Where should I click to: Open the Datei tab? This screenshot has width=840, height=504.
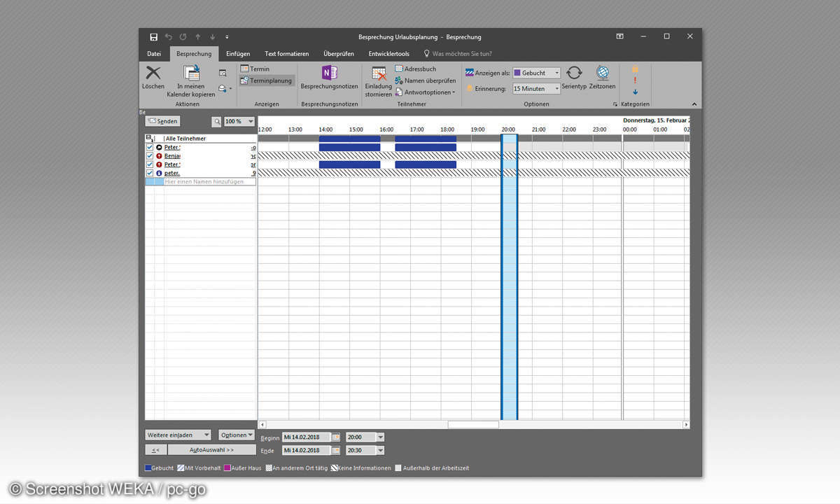point(154,54)
